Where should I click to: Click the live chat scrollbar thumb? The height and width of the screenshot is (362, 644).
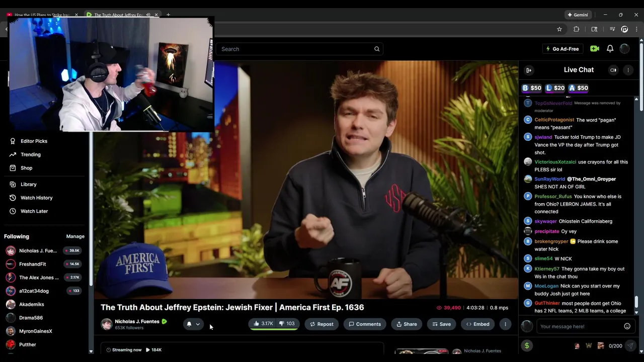coord(636,302)
